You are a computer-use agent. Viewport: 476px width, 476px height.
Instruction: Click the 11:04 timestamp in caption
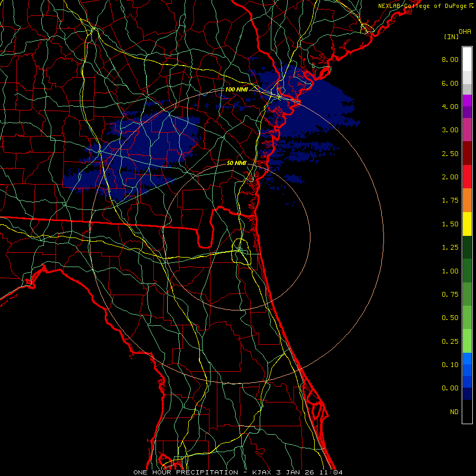(330, 472)
